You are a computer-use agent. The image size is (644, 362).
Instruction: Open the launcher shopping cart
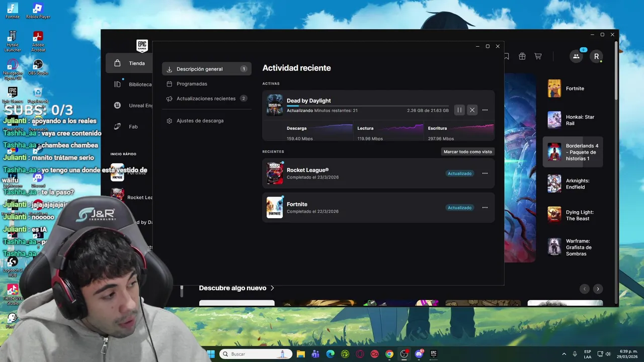click(538, 56)
